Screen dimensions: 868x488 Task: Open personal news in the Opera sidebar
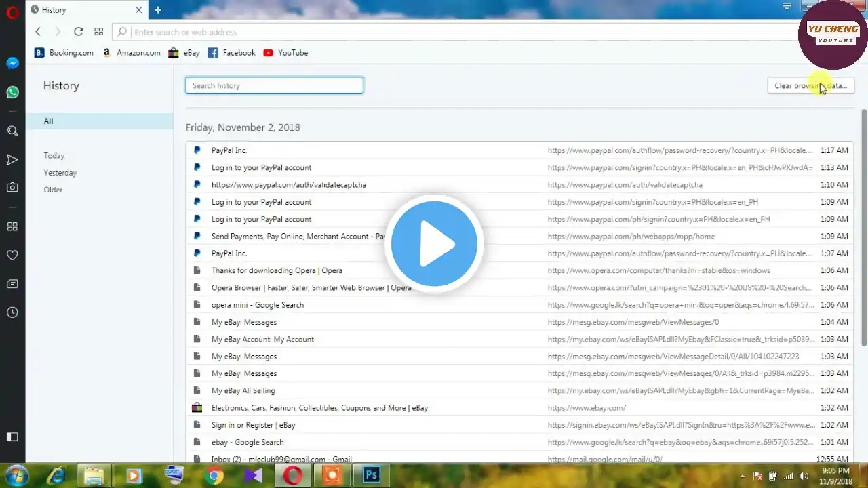click(12, 284)
